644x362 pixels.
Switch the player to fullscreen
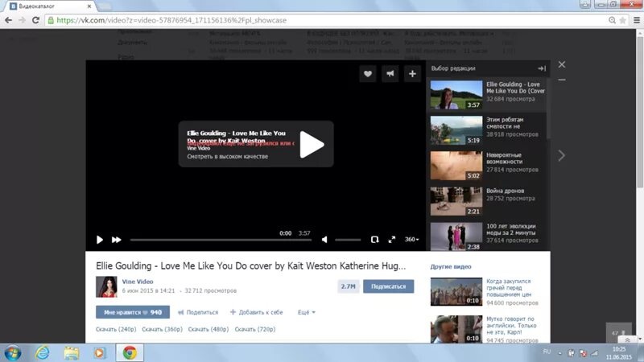[x=392, y=240]
